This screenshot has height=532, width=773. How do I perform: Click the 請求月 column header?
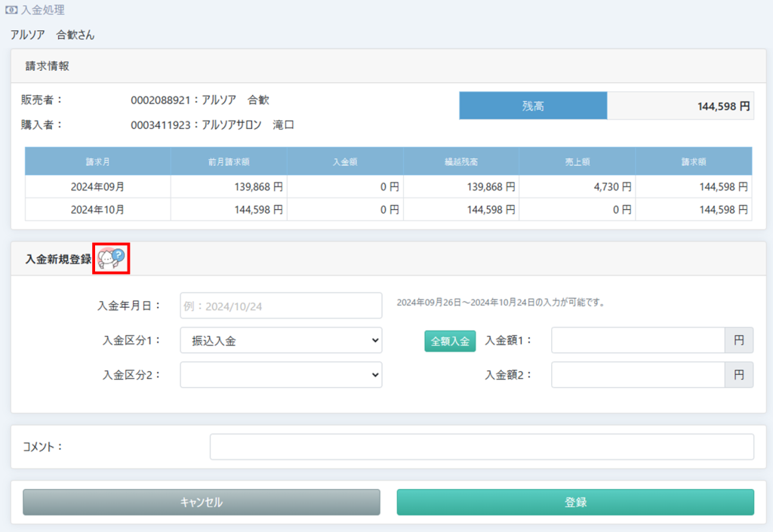(x=98, y=161)
